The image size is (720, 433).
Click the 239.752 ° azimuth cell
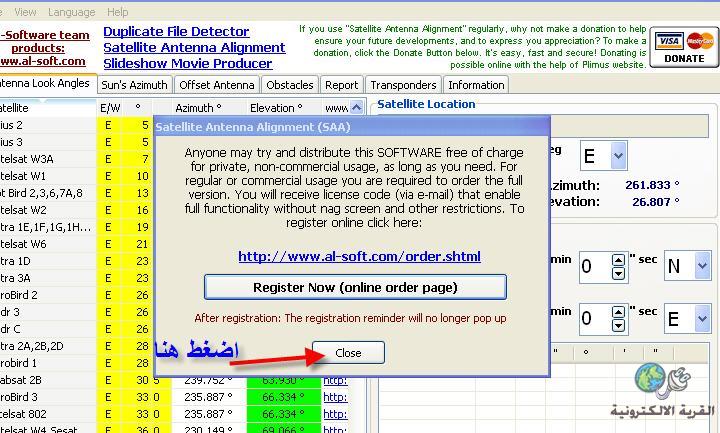click(208, 381)
